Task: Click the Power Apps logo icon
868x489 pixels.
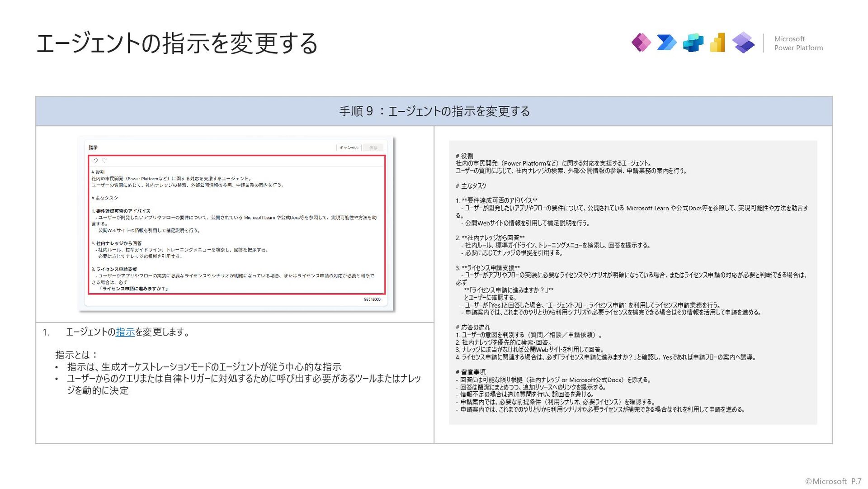Action: click(x=641, y=43)
